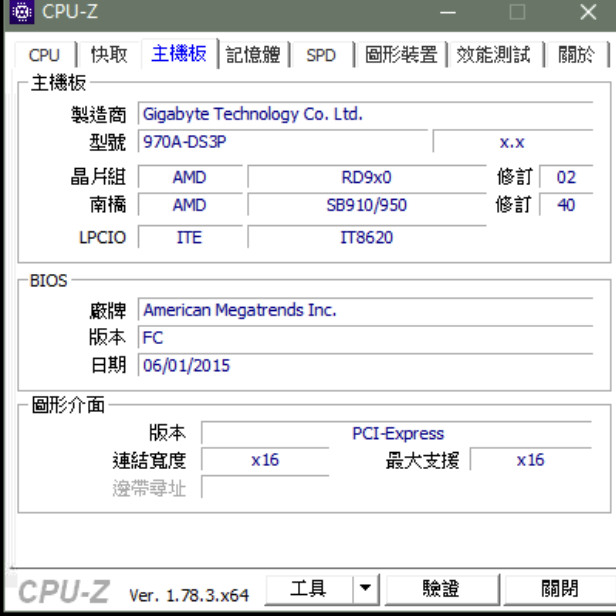
Task: Click the southbridge value SB910/950
Action: pyautogui.click(x=367, y=205)
